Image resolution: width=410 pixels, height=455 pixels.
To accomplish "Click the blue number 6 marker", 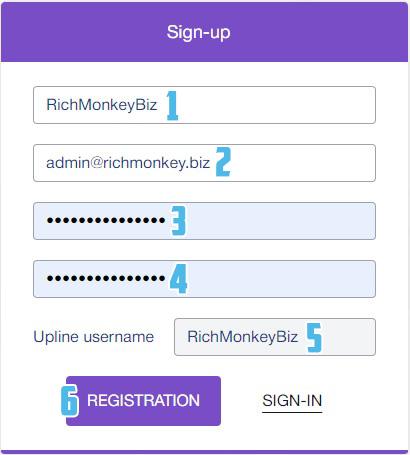I will tap(70, 400).
